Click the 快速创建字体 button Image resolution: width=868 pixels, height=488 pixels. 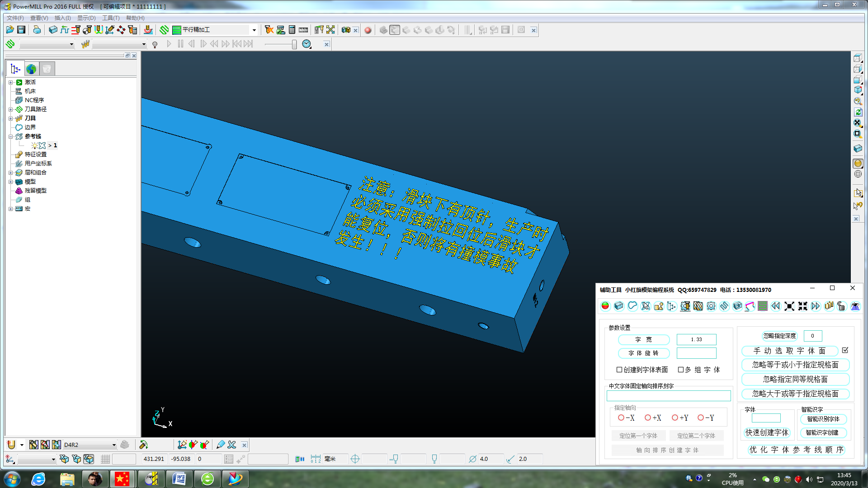click(767, 432)
